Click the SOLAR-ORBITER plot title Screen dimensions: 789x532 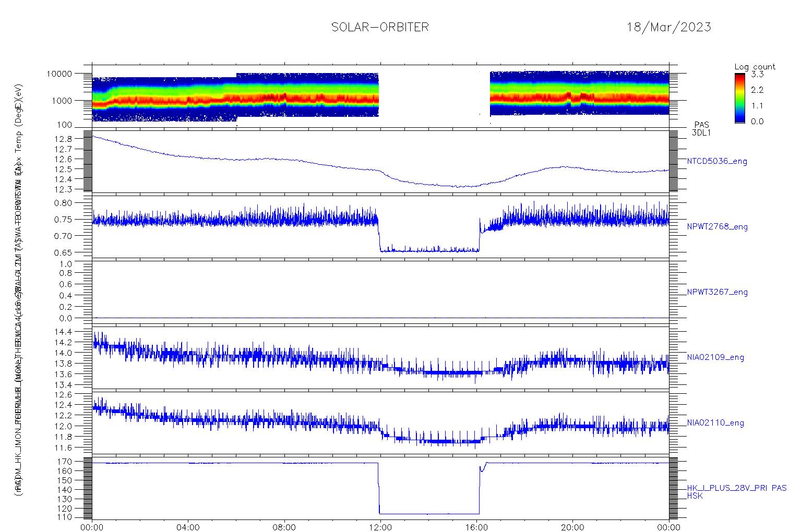[380, 27]
